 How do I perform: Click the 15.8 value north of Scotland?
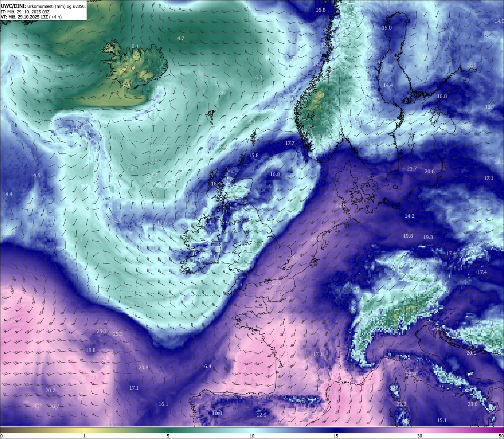[254, 156]
